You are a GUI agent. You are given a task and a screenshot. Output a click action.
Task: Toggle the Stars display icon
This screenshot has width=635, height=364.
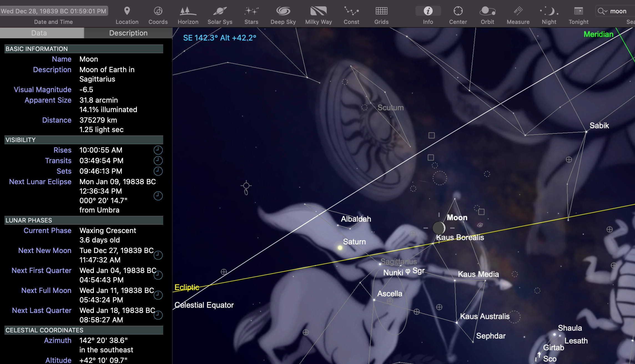coord(251,11)
